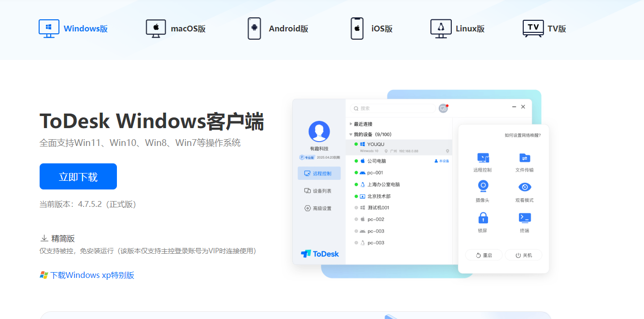Click the 如何设置网络唤醒? link
644x319 pixels.
(x=523, y=135)
